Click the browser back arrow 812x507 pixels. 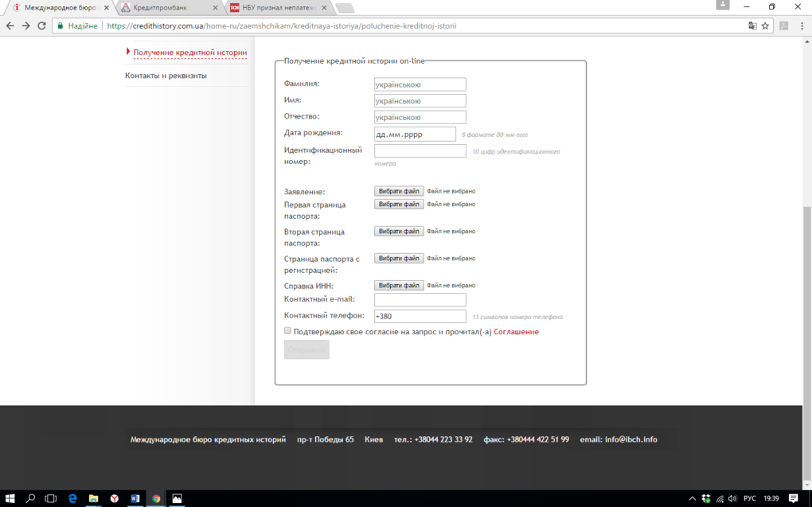point(10,25)
